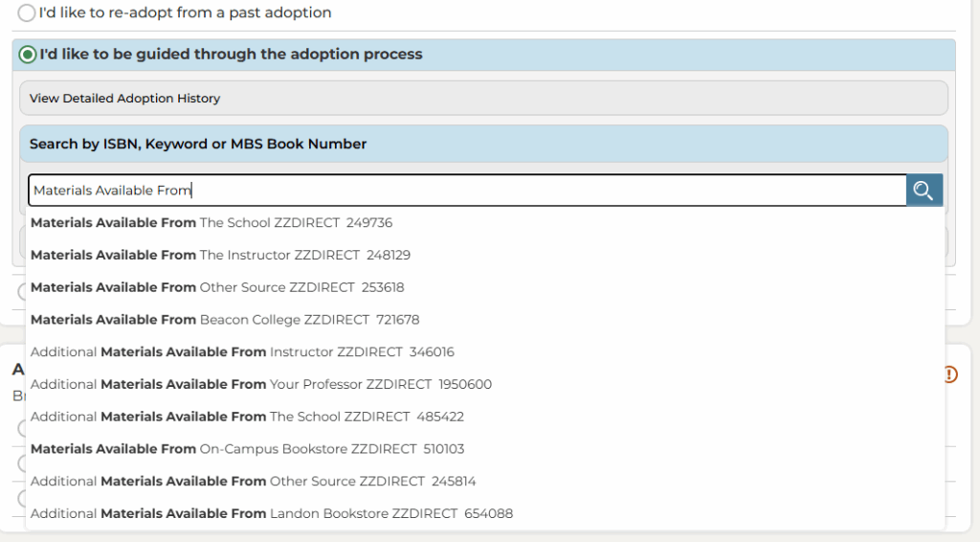Choose 'Additional Materials From Other Source' 245814
980x542 pixels.
pyautogui.click(x=253, y=482)
